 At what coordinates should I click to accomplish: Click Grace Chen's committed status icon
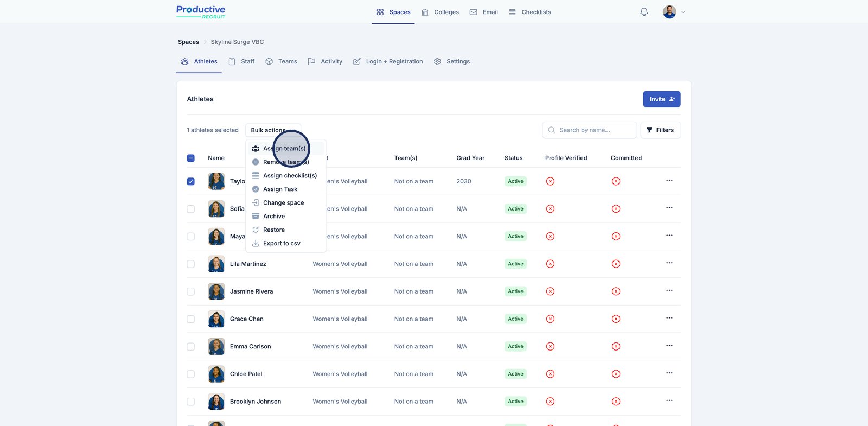(616, 319)
